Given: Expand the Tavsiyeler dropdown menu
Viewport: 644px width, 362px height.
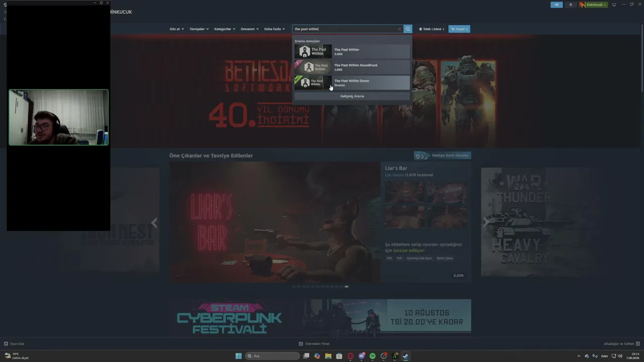Looking at the screenshot, I should pos(199,29).
